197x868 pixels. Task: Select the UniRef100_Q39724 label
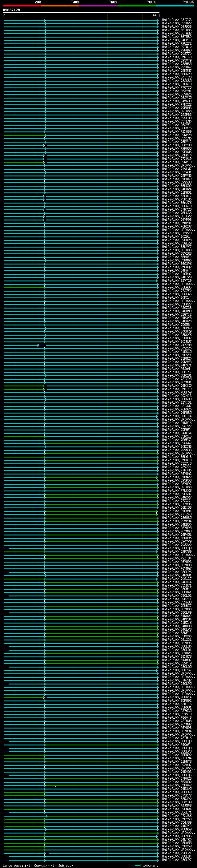pyautogui.click(x=177, y=467)
